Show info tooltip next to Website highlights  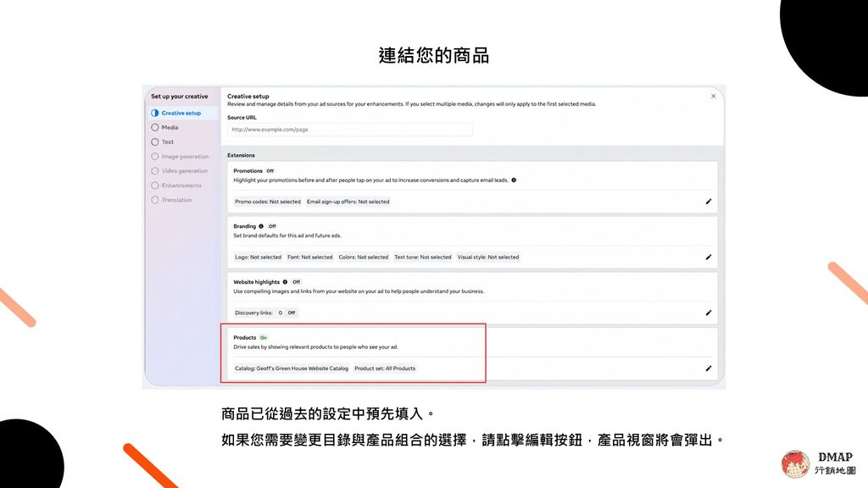click(285, 281)
